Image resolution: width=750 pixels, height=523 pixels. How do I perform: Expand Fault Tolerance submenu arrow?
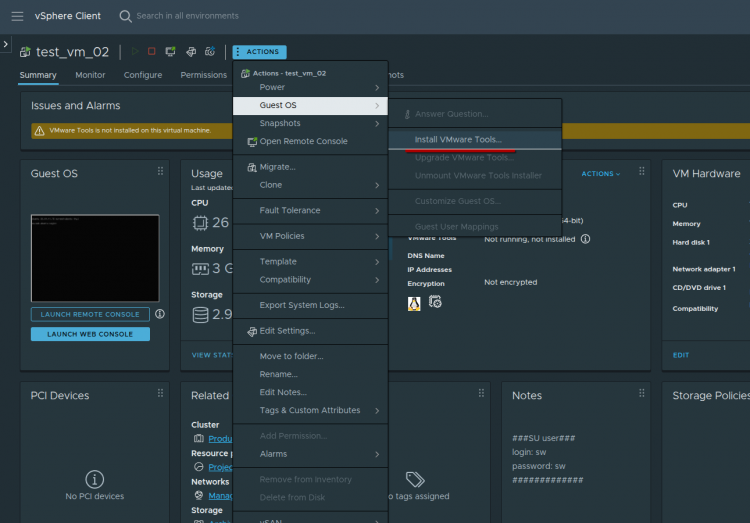pyautogui.click(x=377, y=211)
